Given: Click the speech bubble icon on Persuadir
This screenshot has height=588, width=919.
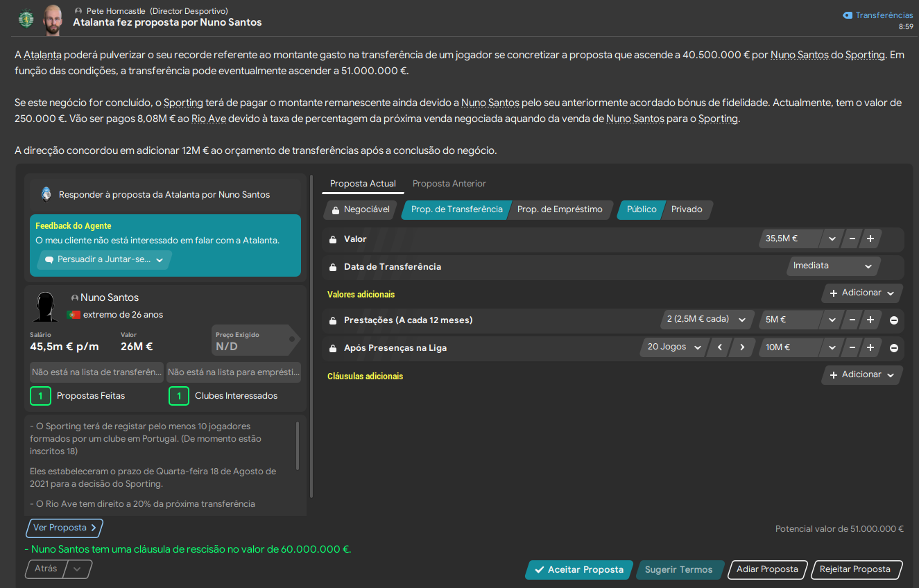Looking at the screenshot, I should coord(49,260).
